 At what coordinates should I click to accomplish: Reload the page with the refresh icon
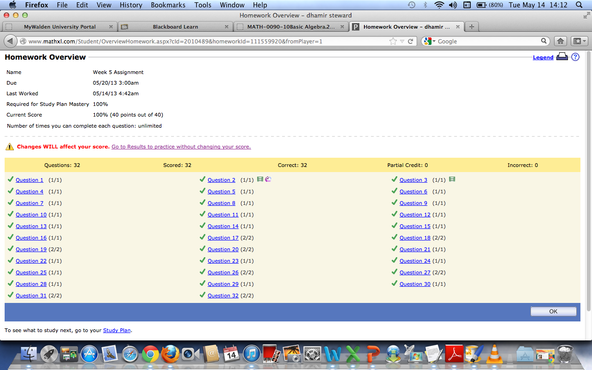pos(410,41)
